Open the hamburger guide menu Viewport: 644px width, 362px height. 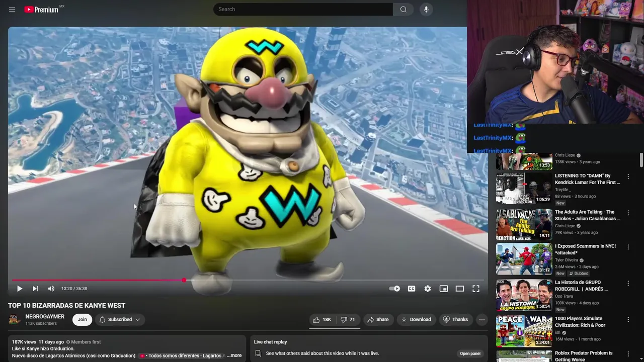click(x=12, y=9)
